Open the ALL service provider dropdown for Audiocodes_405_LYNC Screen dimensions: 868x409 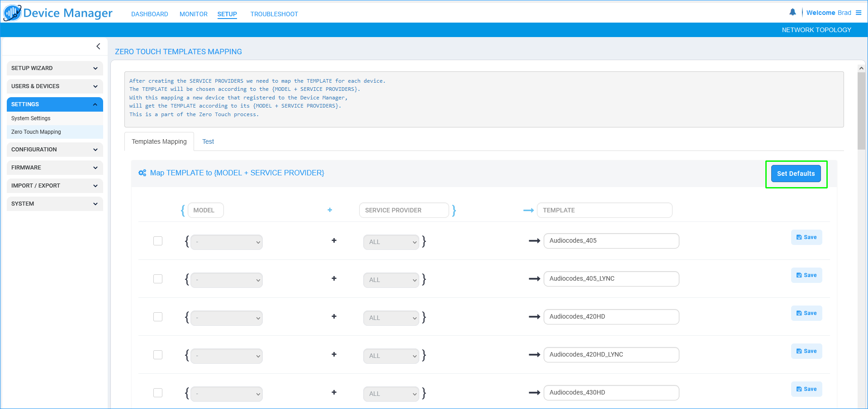[x=391, y=280]
